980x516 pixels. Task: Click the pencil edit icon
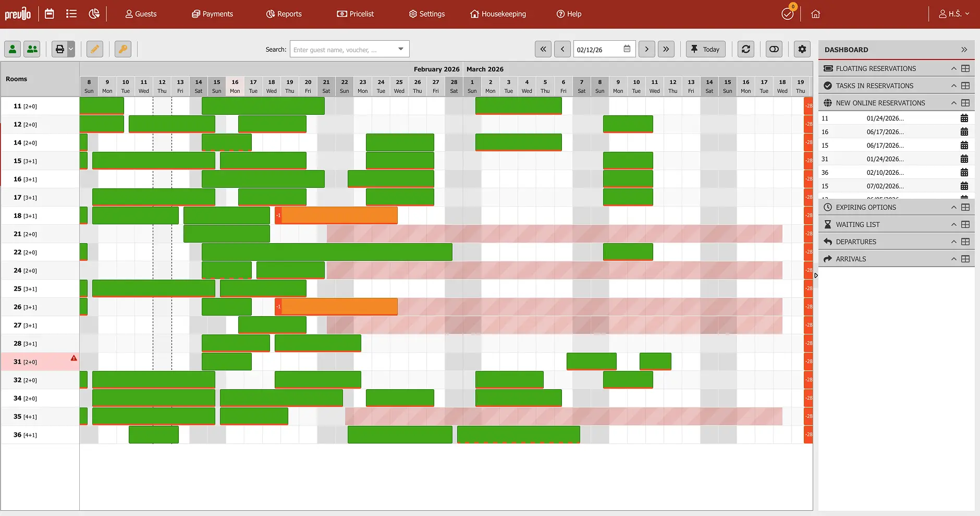[x=94, y=49]
